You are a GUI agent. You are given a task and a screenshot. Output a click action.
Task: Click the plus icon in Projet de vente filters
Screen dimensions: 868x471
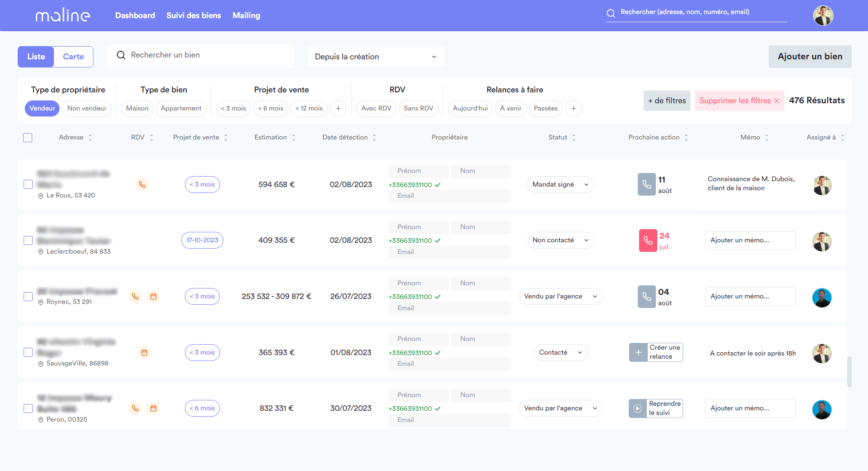click(338, 108)
